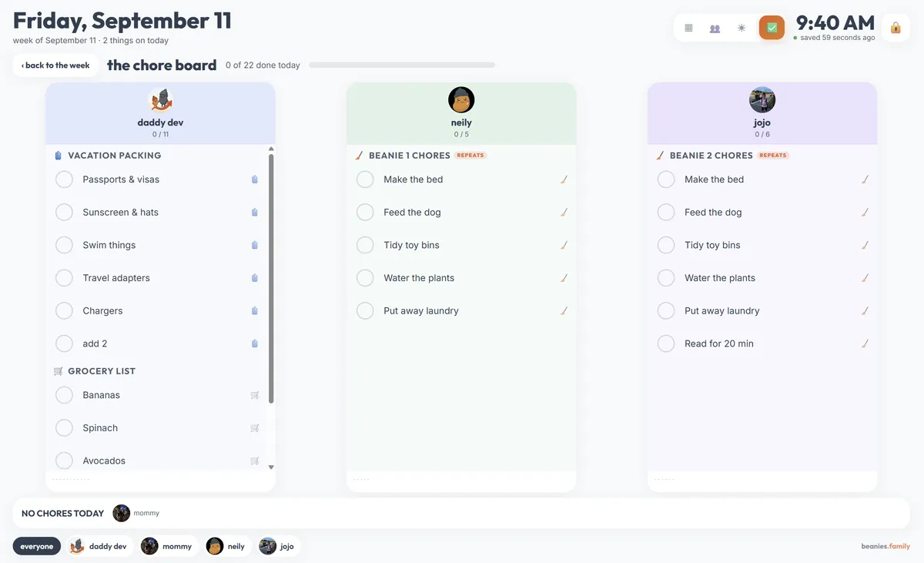Go back to the week
Screen dimensions: 924x563
point(55,65)
